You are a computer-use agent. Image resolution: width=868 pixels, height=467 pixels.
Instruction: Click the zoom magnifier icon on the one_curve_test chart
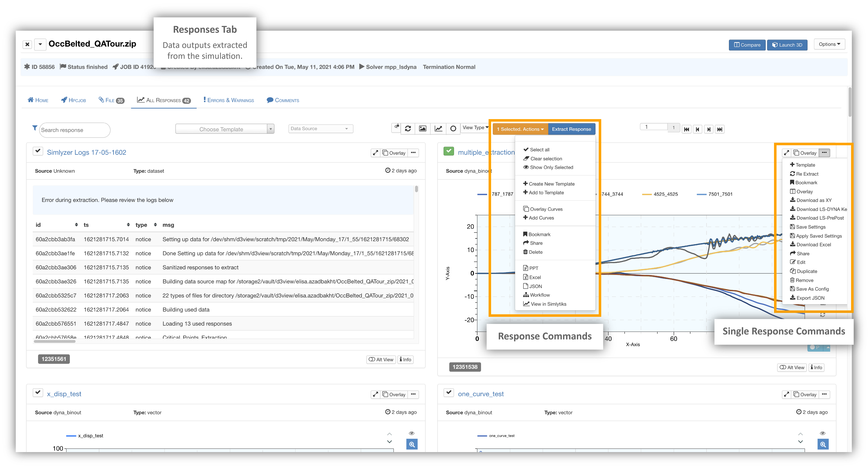point(823,444)
